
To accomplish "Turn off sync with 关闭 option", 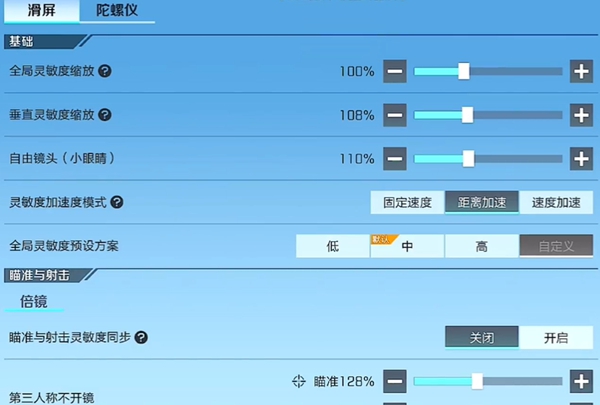I will click(482, 338).
